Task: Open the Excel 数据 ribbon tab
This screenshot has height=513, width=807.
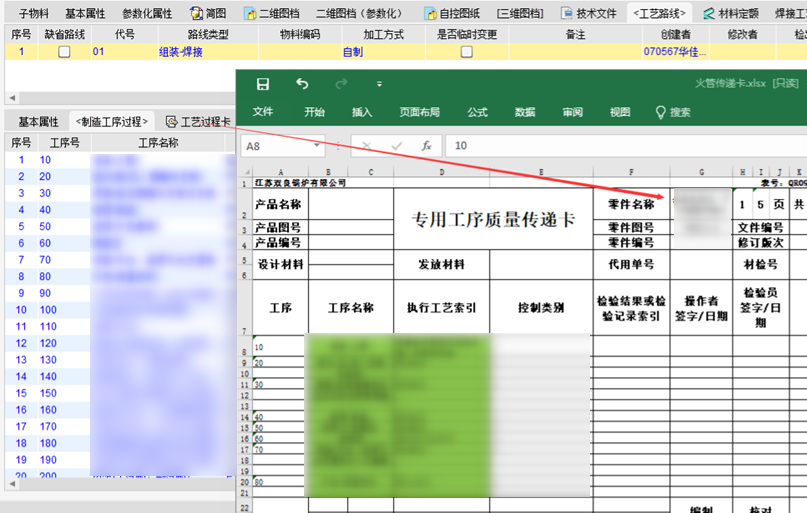Action: tap(525, 112)
